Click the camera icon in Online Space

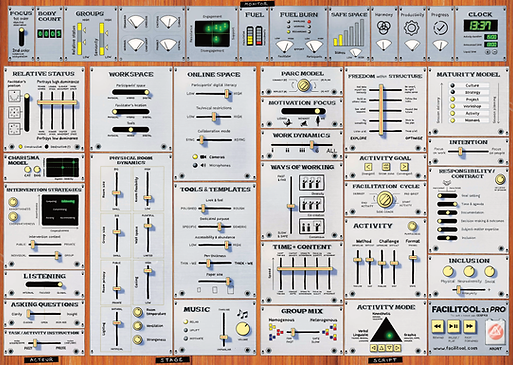[x=203, y=157]
